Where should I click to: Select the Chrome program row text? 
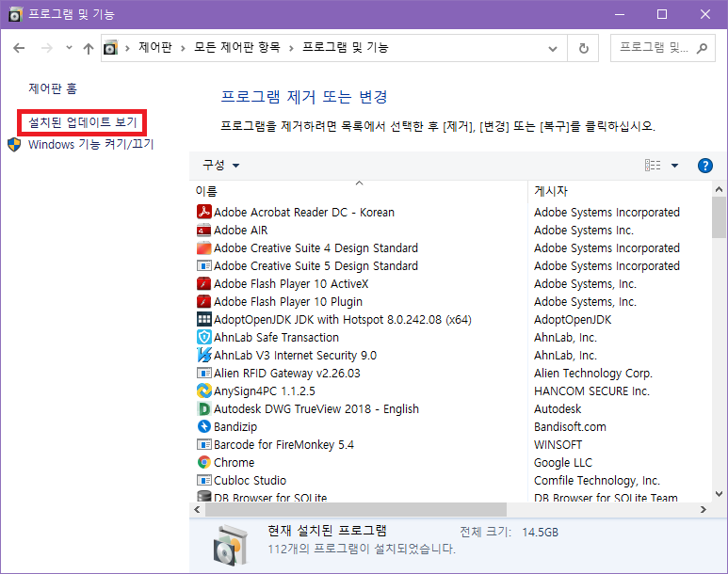(234, 463)
